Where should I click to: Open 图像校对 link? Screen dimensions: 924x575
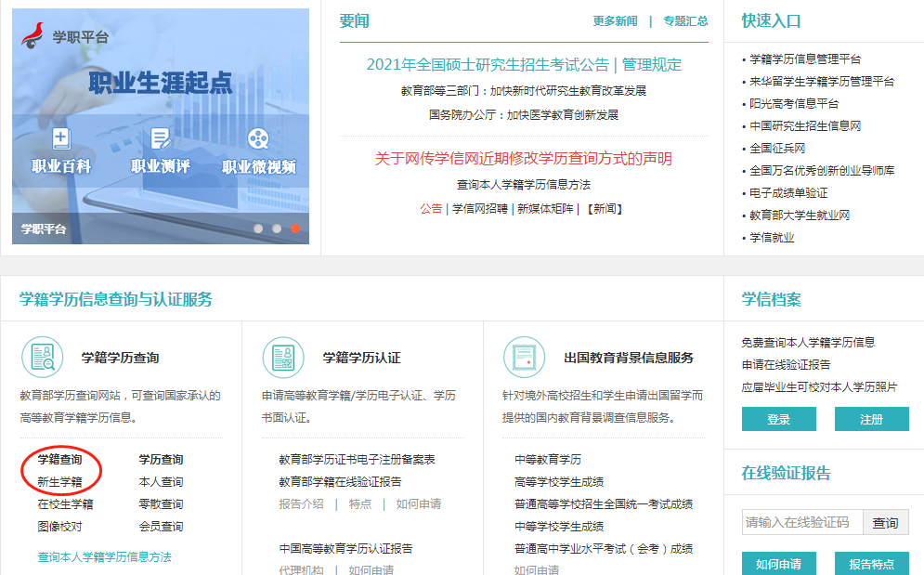coord(59,528)
